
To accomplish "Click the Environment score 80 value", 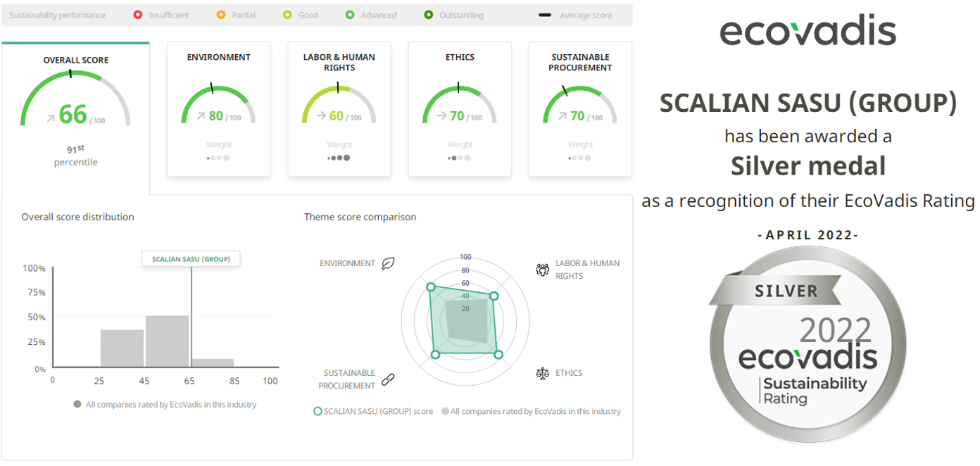I will click(x=216, y=116).
